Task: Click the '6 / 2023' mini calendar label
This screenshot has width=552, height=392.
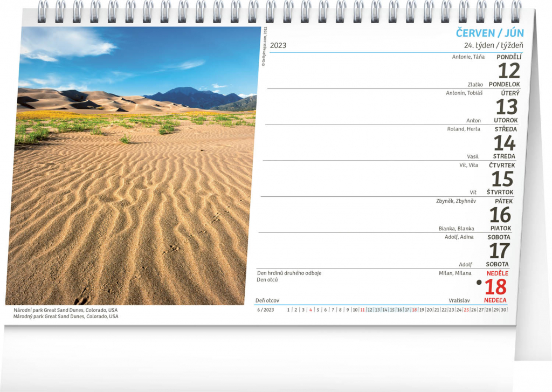Action: [x=265, y=310]
